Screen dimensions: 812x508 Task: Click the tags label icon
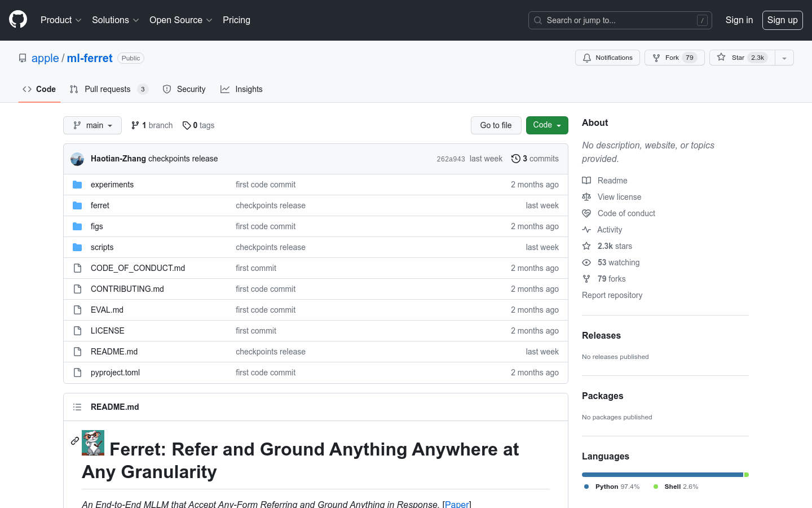click(187, 125)
